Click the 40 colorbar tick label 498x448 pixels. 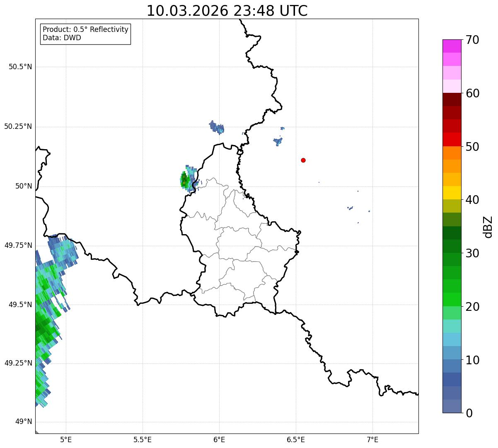[x=472, y=200]
